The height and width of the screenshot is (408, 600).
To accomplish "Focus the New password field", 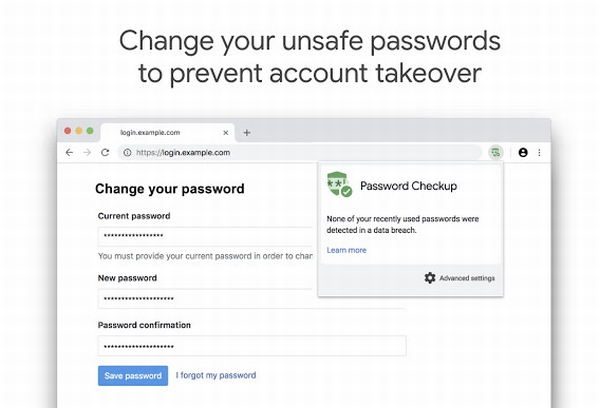I will [251, 298].
